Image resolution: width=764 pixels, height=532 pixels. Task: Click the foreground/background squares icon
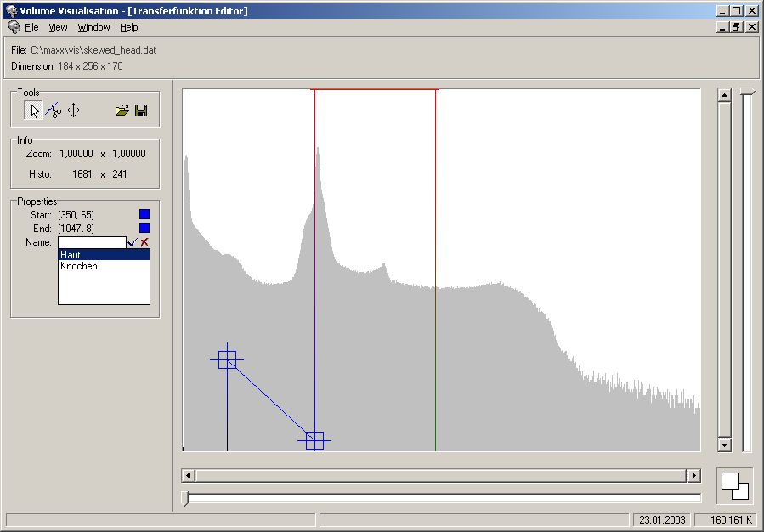coord(734,485)
